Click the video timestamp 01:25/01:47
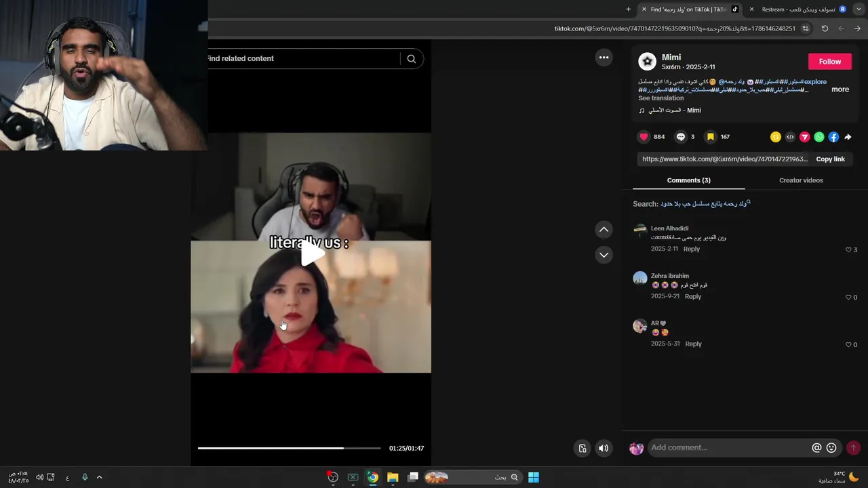The height and width of the screenshot is (488, 868). click(x=406, y=449)
